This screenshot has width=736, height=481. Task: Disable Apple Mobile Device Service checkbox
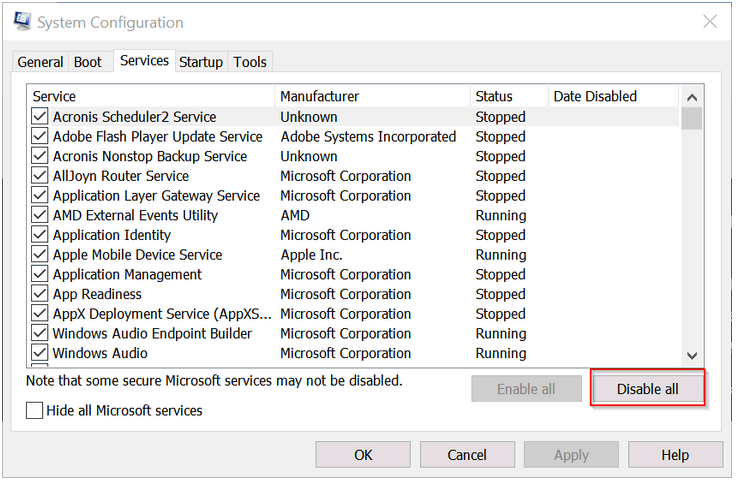click(39, 254)
